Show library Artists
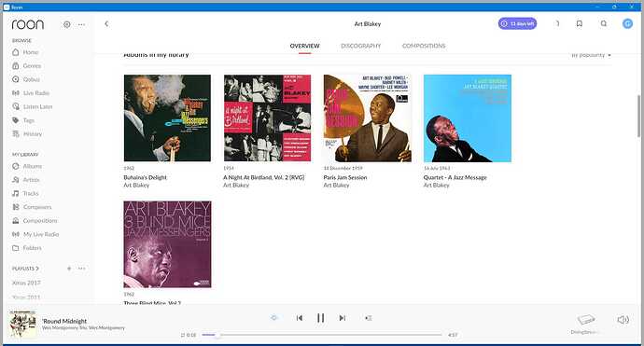Image resolution: width=644 pixels, height=346 pixels. click(26, 180)
